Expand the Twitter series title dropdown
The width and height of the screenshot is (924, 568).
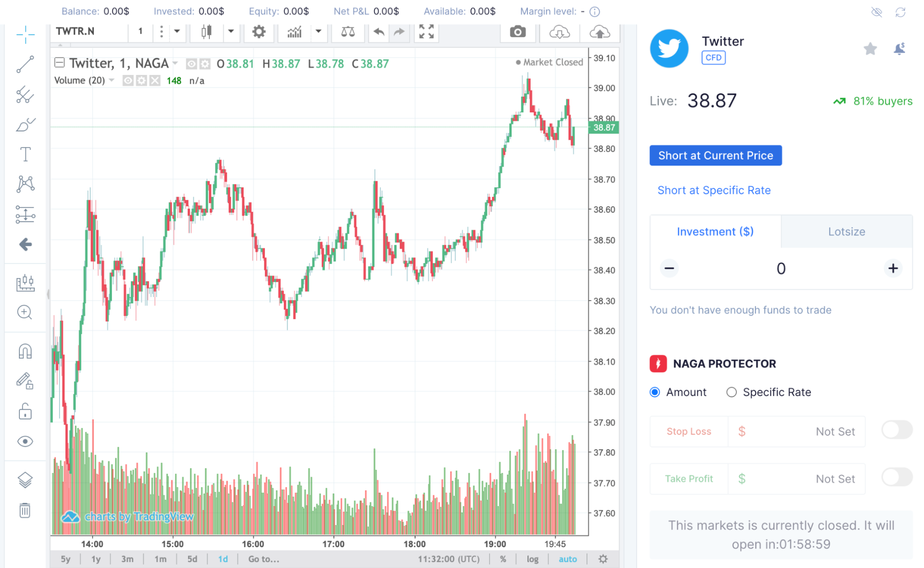click(175, 63)
